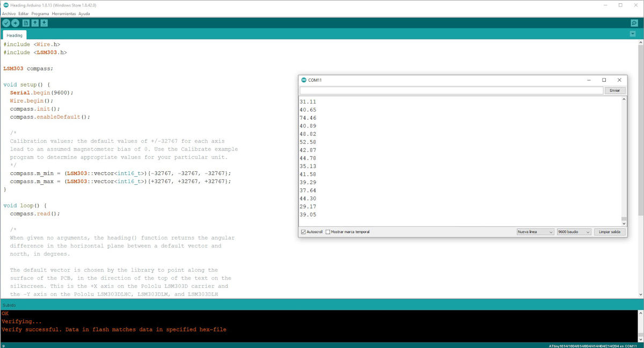This screenshot has width=644, height=348.
Task: Click the Subido status message
Action: point(9,305)
